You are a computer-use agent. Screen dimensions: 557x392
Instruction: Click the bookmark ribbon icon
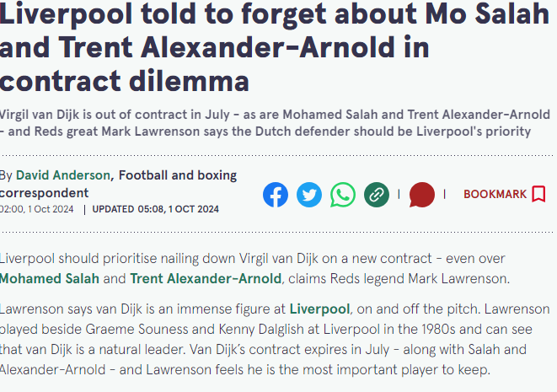pyautogui.click(x=538, y=194)
